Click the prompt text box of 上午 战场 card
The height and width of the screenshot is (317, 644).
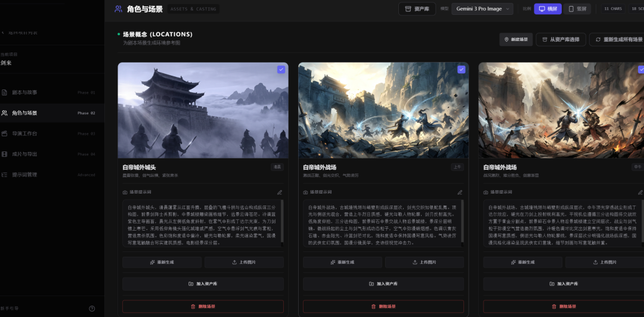[382, 223]
